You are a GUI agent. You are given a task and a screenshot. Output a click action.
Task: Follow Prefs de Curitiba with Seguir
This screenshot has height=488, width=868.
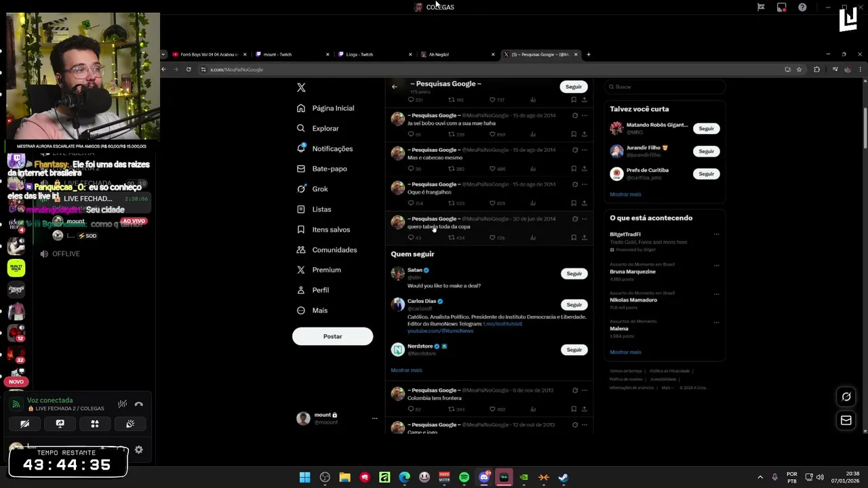point(707,174)
